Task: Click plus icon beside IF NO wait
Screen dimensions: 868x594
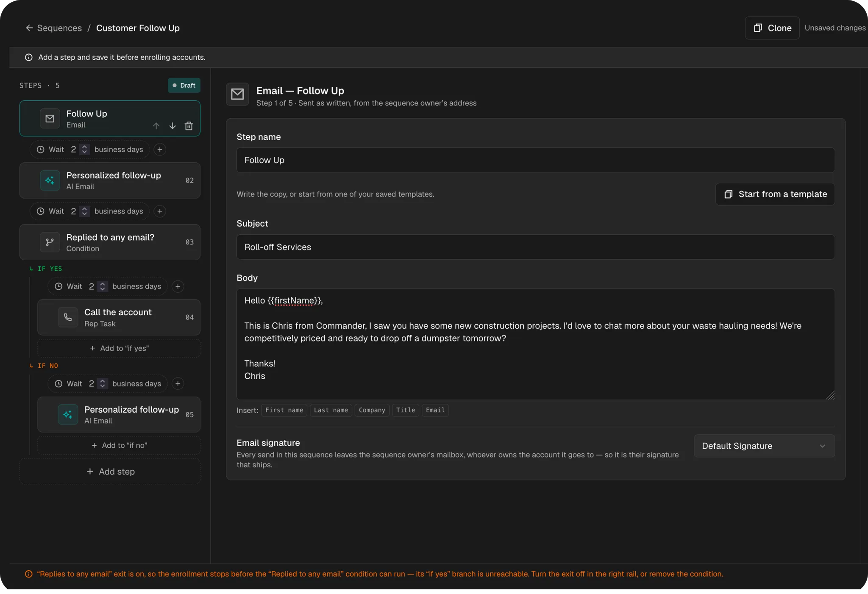Action: [x=178, y=384]
